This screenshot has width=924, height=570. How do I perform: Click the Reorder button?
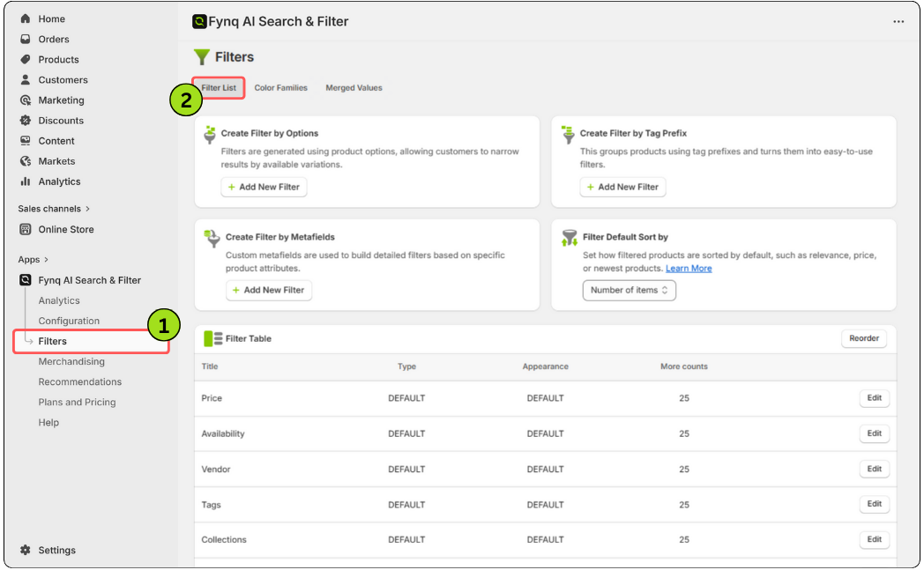pos(863,338)
